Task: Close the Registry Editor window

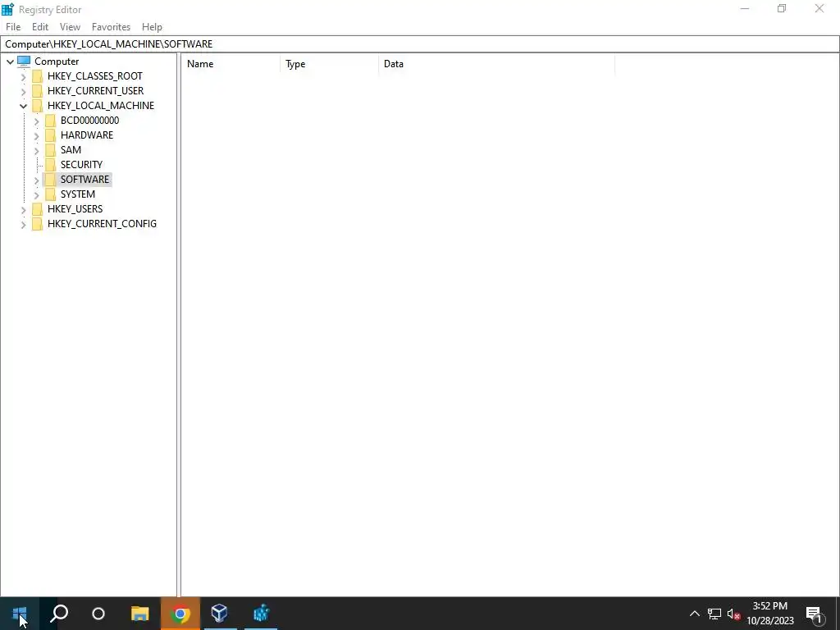Action: pos(819,8)
